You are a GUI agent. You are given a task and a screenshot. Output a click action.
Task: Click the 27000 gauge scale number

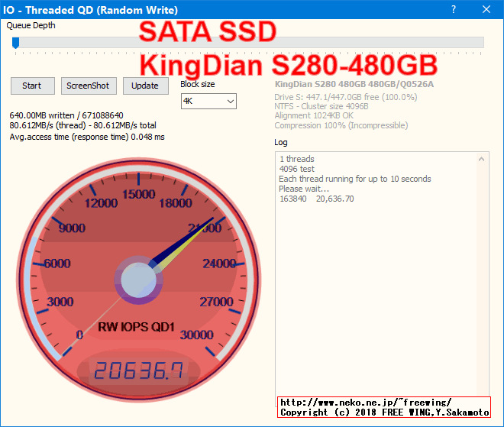[216, 302]
